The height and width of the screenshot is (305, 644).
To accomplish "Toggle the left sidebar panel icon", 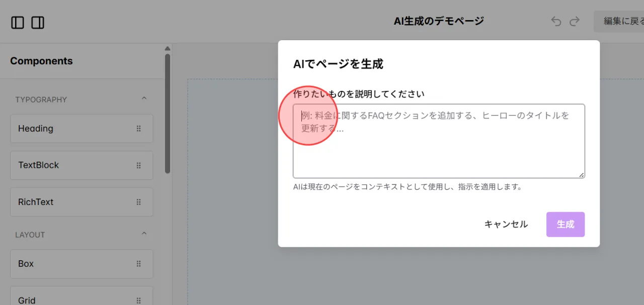I will click(18, 23).
